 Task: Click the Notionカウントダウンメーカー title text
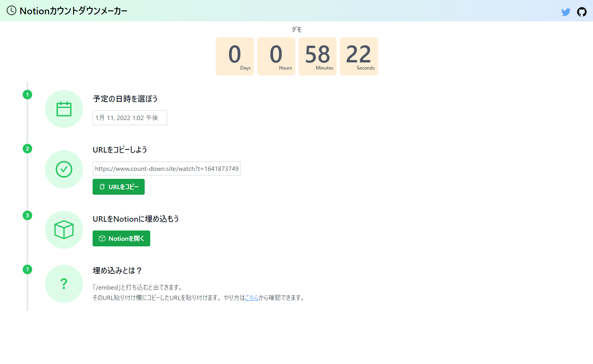point(74,11)
